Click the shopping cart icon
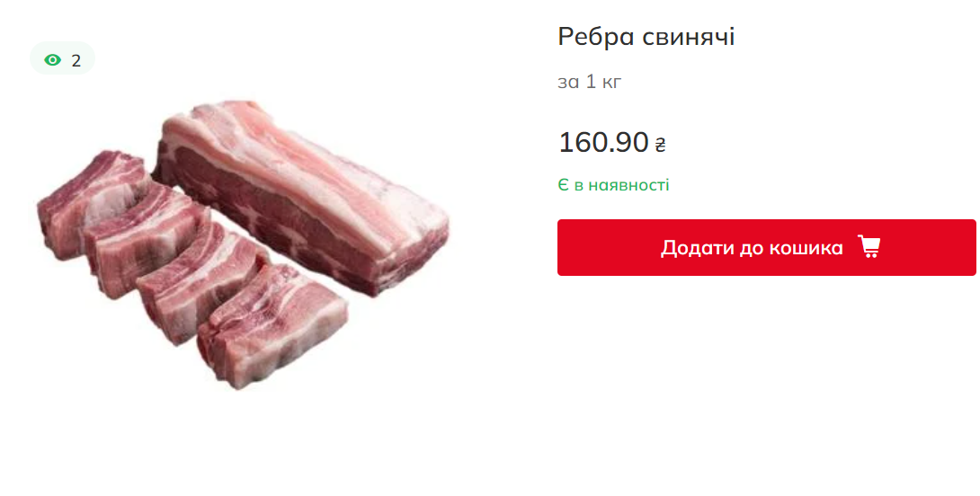The image size is (980, 496). pos(869,247)
